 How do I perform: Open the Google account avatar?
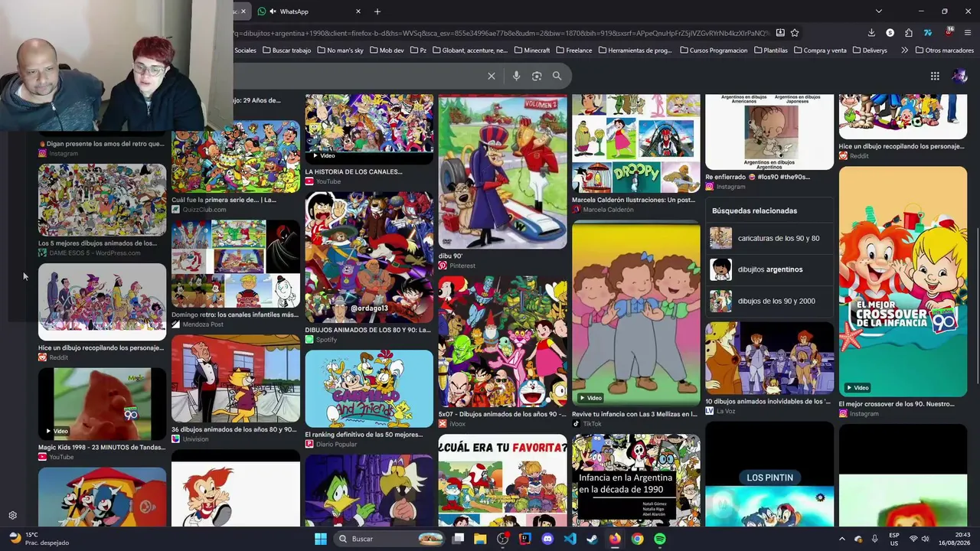click(959, 76)
